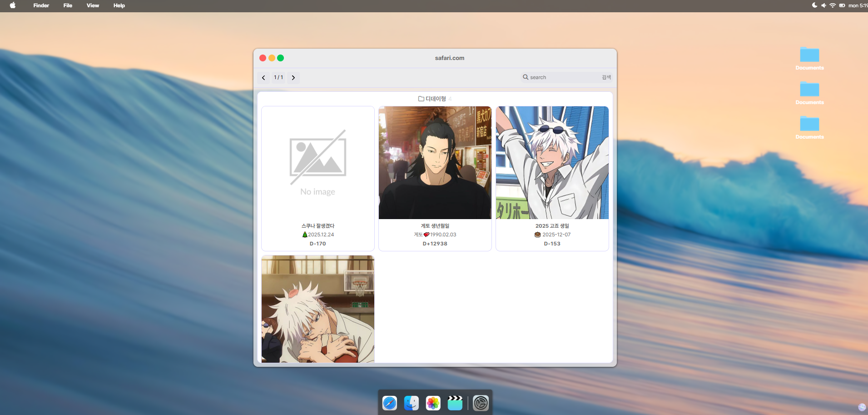This screenshot has width=868, height=415.
Task: Click the volume speaker icon
Action: tap(823, 5)
